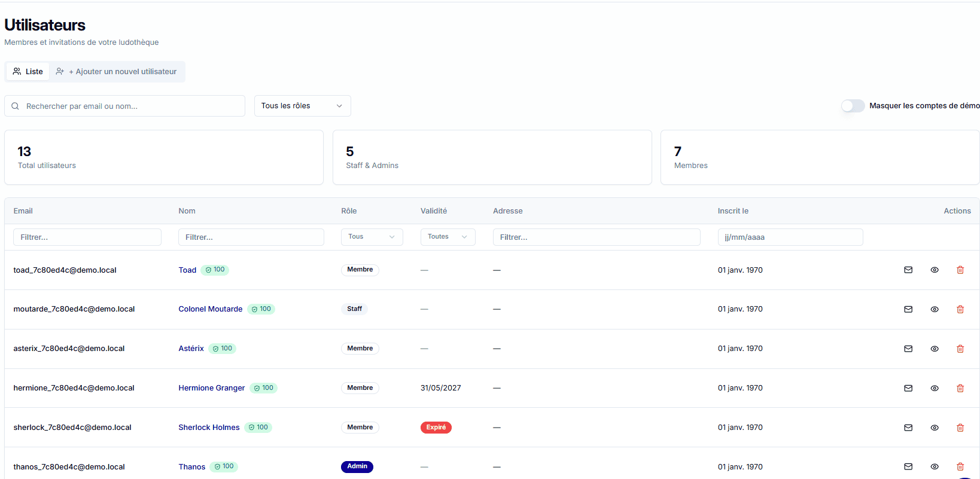Viewport: 980px width, 479px height.
Task: Open Toad's user profile link
Action: 187,270
